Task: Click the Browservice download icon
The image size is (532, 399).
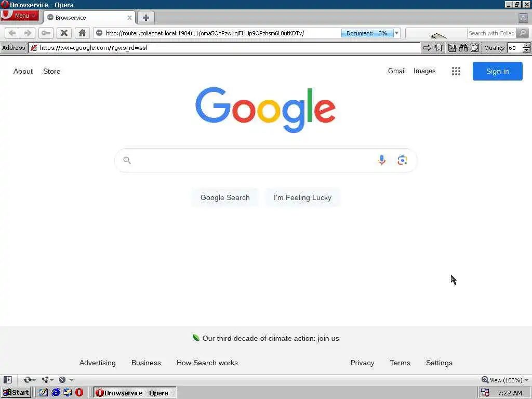Action: pyautogui.click(x=452, y=48)
